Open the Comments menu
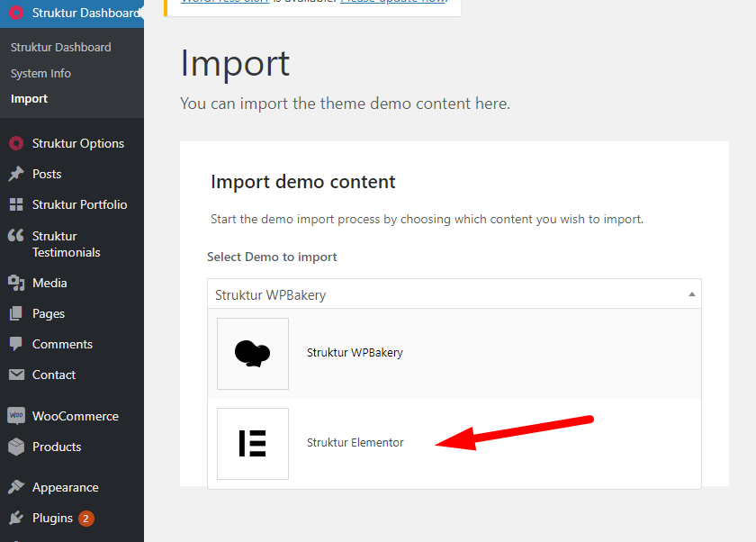 coord(72,344)
